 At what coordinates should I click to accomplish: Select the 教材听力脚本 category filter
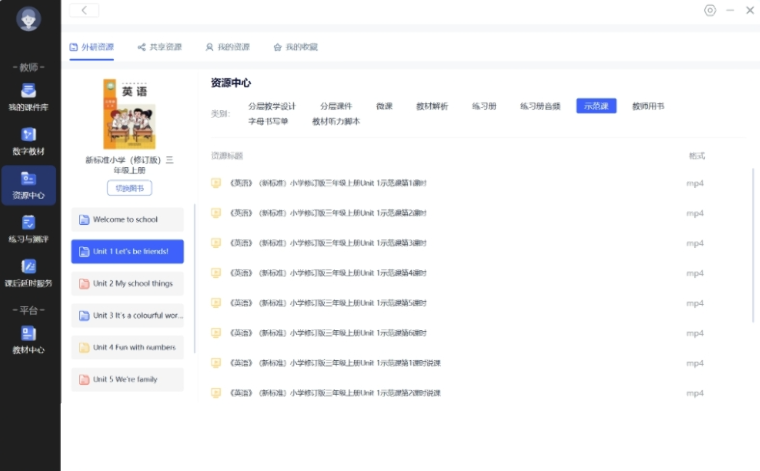(336, 121)
